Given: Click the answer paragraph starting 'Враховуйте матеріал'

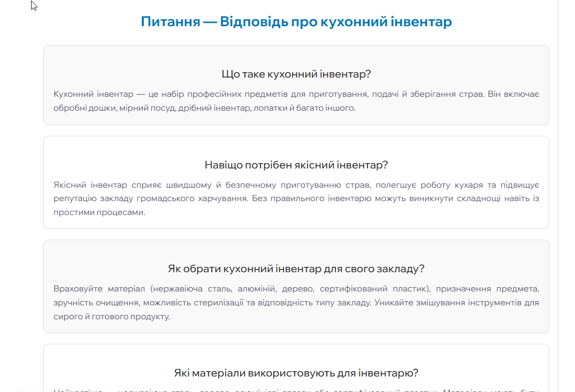Looking at the screenshot, I should [296, 303].
